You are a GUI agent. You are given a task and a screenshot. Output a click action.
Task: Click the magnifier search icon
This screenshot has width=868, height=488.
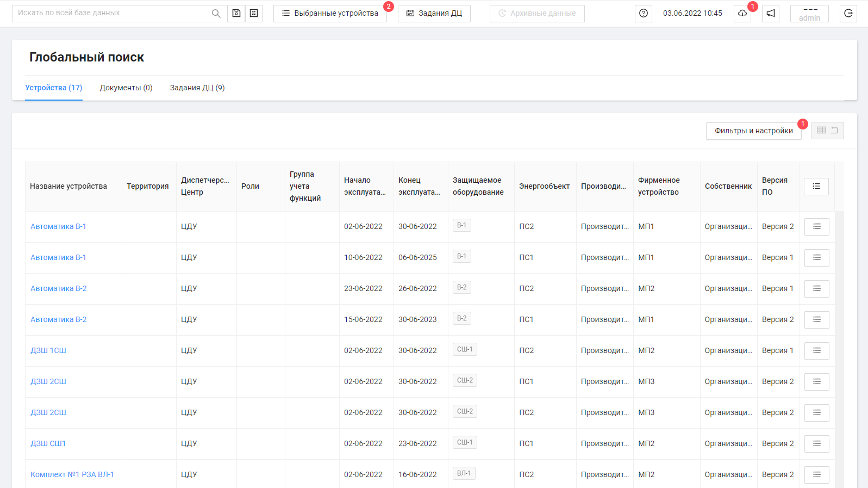(216, 14)
